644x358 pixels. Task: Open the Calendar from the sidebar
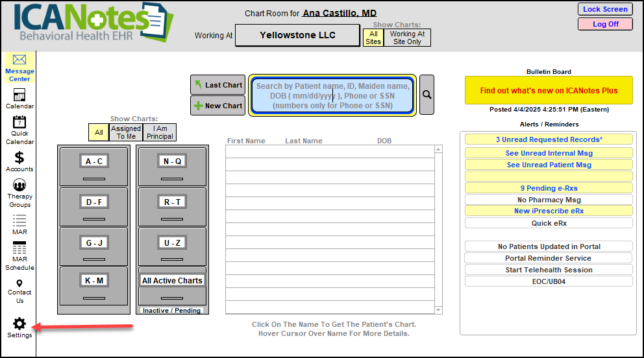tap(19, 95)
